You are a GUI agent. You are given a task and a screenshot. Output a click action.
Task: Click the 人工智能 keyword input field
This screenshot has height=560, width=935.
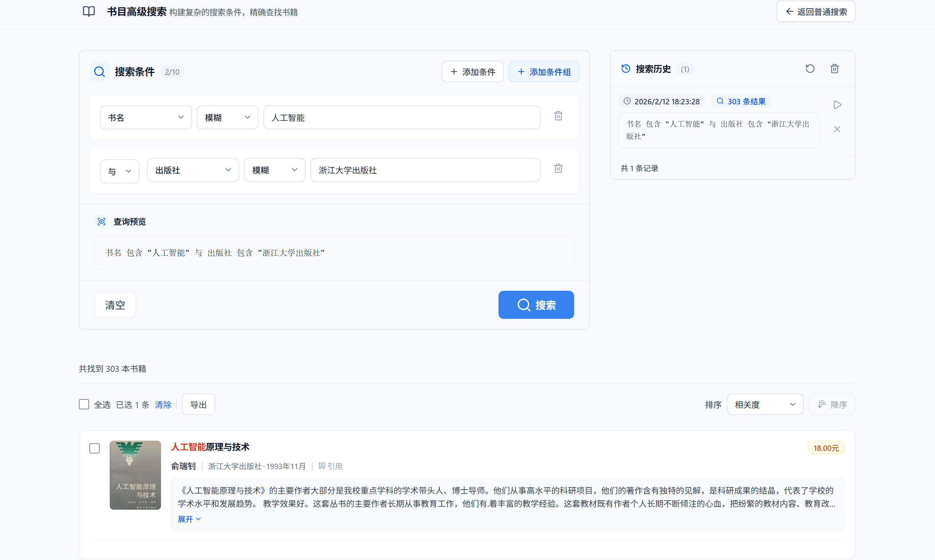(402, 117)
